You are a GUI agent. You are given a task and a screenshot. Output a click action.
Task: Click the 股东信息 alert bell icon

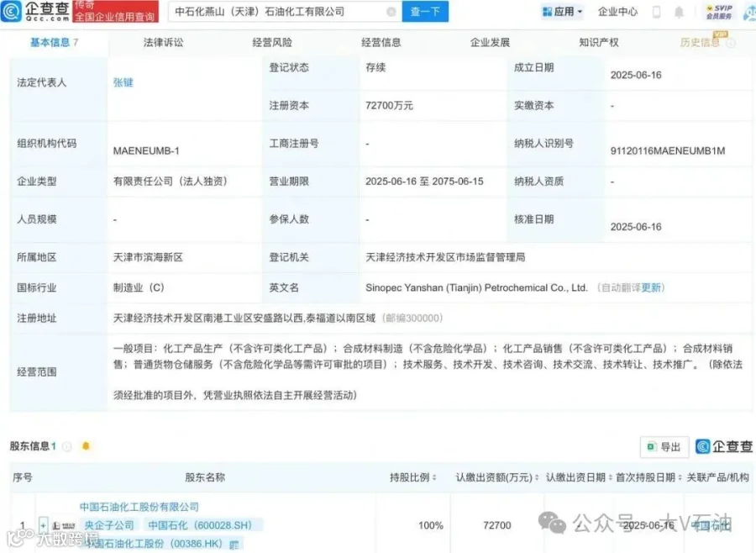coord(86,446)
